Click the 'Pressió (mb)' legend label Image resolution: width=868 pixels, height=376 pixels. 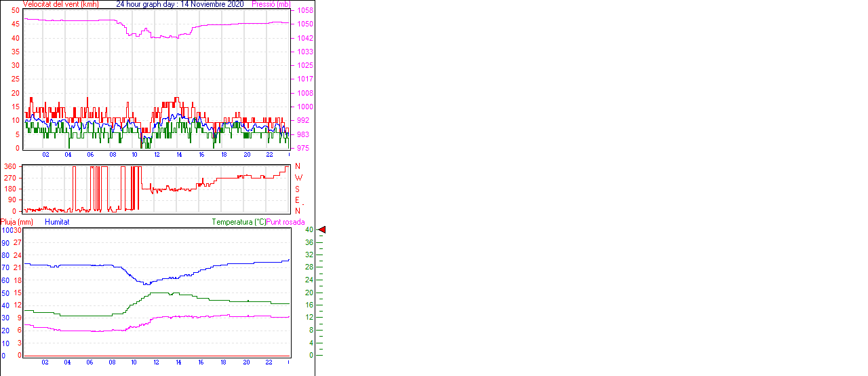tap(271, 4)
